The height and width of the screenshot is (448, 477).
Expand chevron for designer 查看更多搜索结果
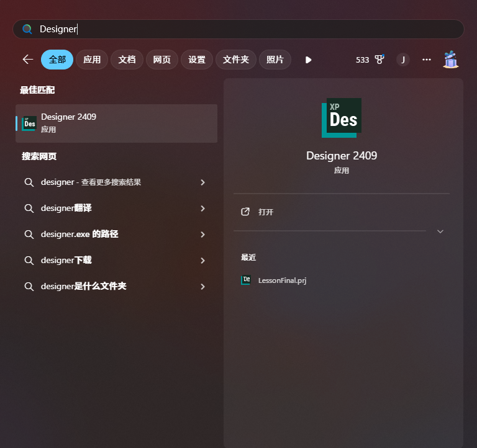point(203,182)
